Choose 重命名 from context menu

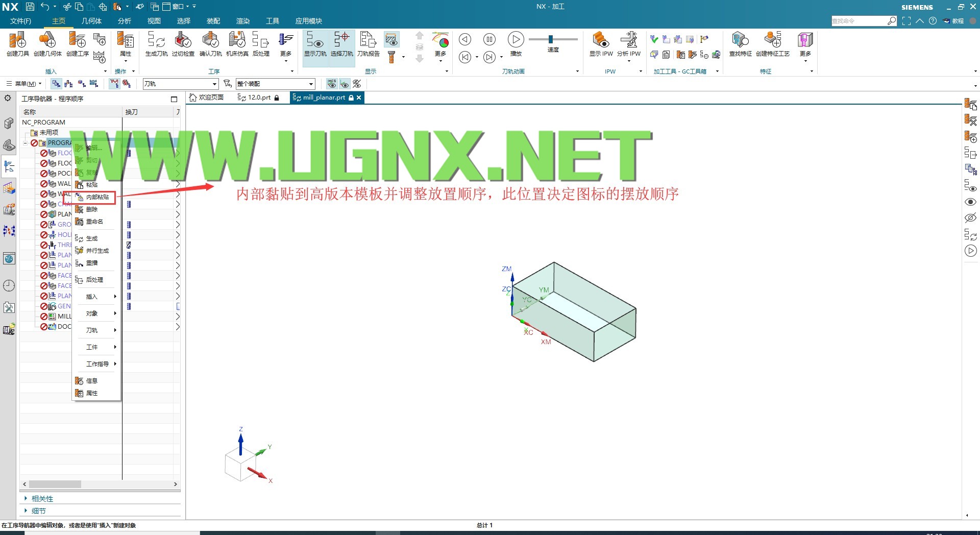point(94,222)
